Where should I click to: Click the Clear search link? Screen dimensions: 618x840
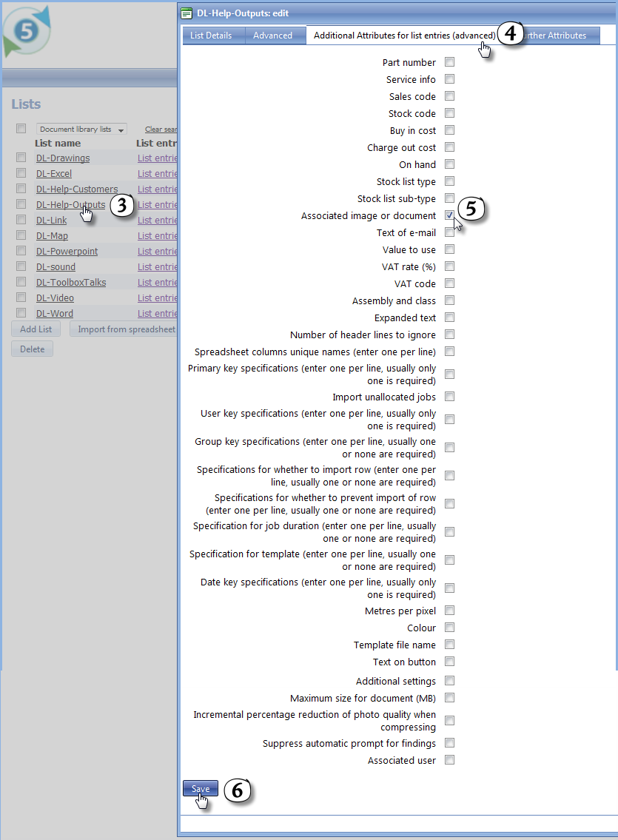click(161, 129)
